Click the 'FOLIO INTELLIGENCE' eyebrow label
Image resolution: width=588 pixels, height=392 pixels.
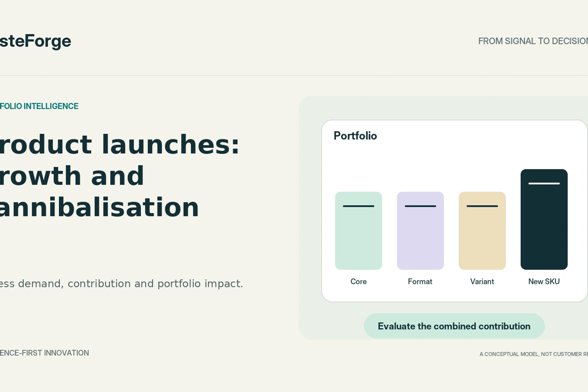pyautogui.click(x=39, y=106)
